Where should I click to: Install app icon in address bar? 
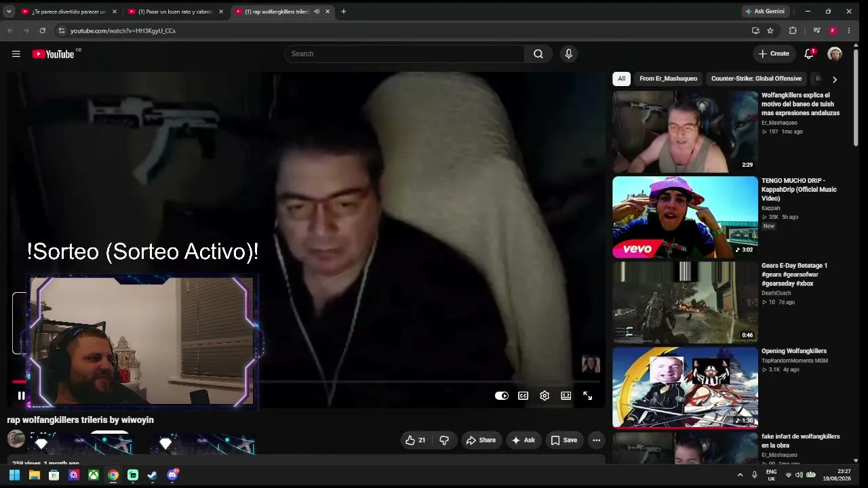[x=755, y=30]
